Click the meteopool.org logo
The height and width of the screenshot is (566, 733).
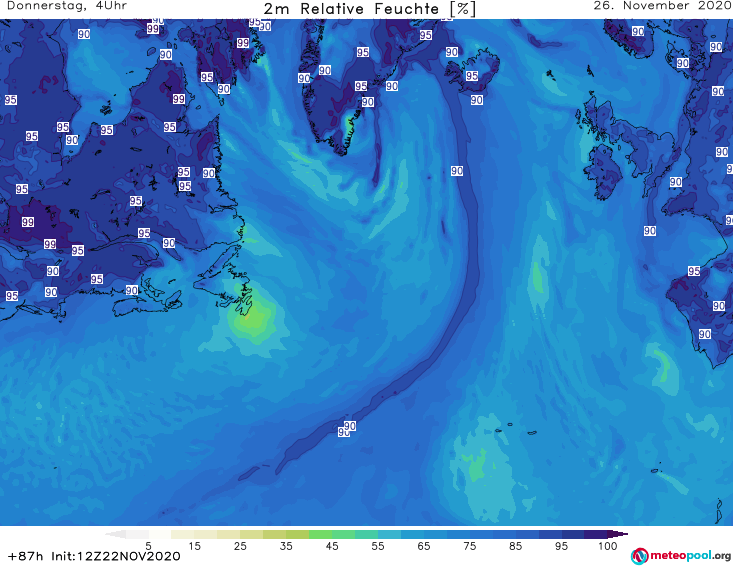pos(681,556)
